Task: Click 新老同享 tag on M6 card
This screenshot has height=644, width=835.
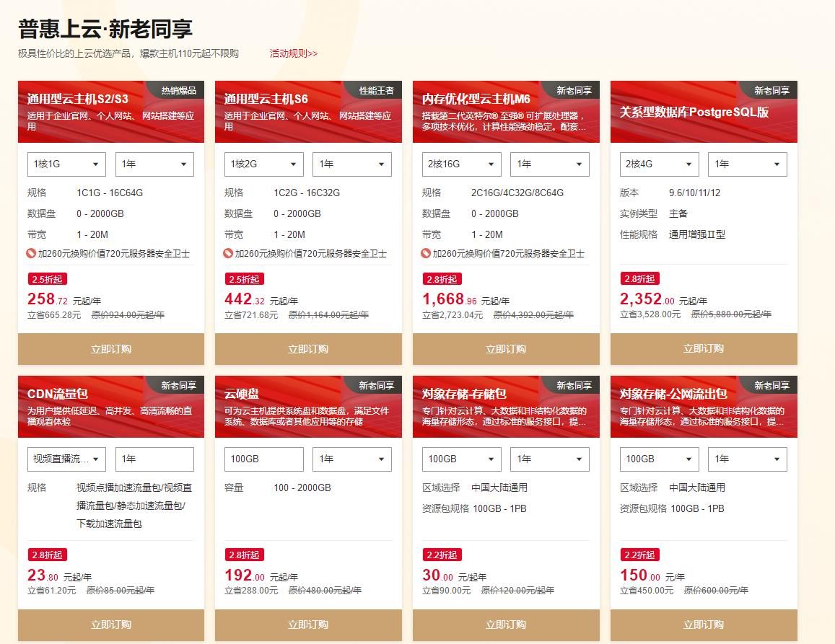Action: click(574, 90)
